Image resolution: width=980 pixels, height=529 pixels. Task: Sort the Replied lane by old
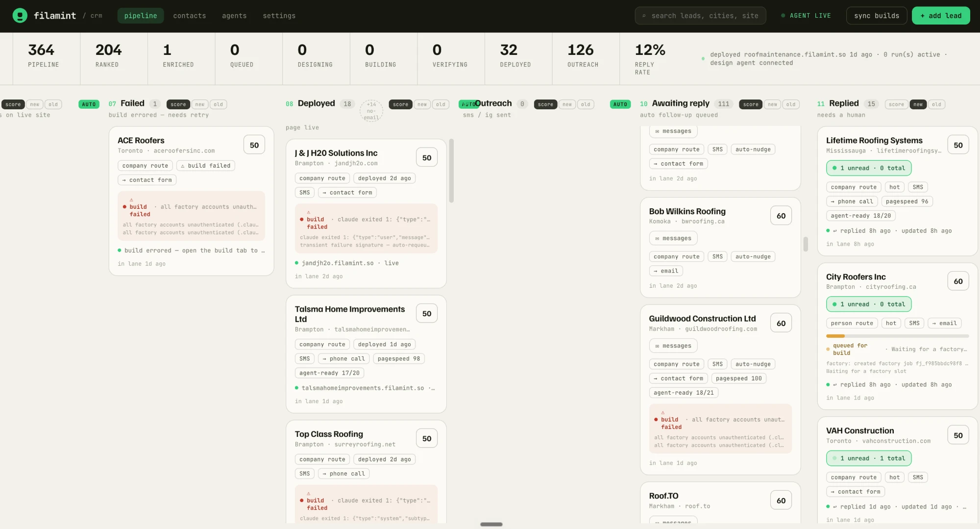(937, 104)
